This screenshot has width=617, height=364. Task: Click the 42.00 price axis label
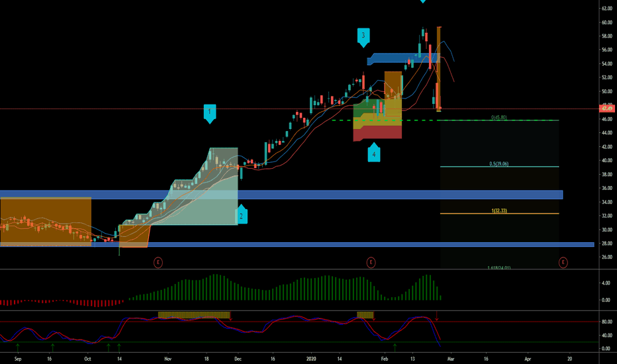click(x=607, y=147)
